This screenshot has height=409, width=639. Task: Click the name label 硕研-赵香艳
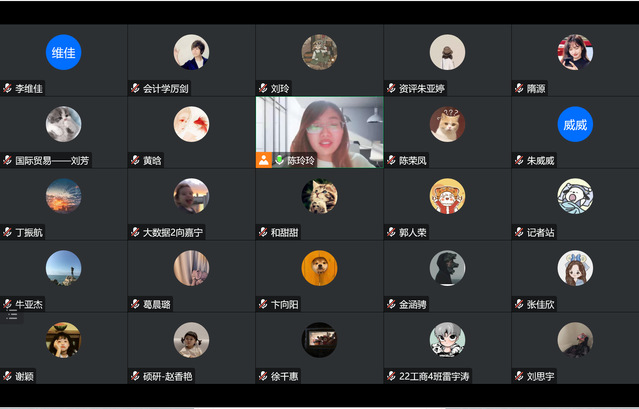(167, 376)
